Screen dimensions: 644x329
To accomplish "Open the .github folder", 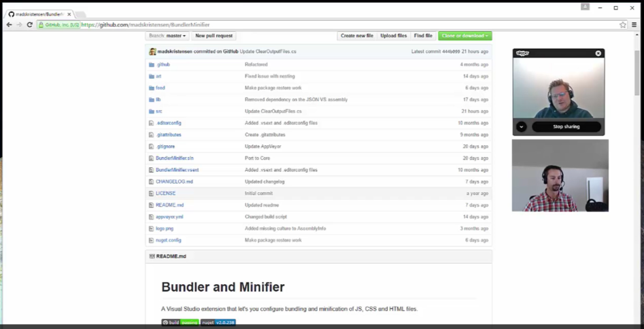I will pos(163,65).
